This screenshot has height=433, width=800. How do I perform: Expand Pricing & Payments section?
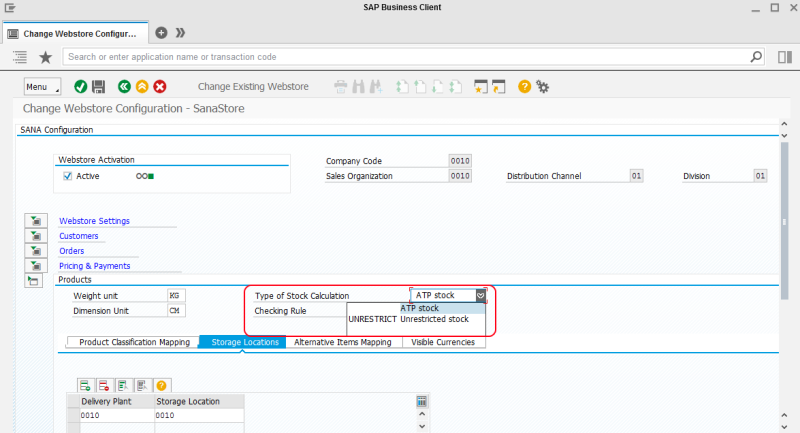pos(36,266)
